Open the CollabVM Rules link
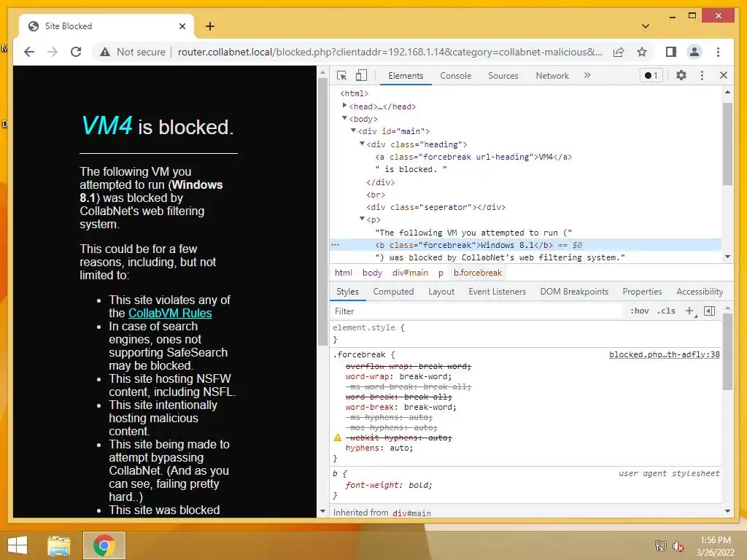747x560 pixels. point(170,313)
